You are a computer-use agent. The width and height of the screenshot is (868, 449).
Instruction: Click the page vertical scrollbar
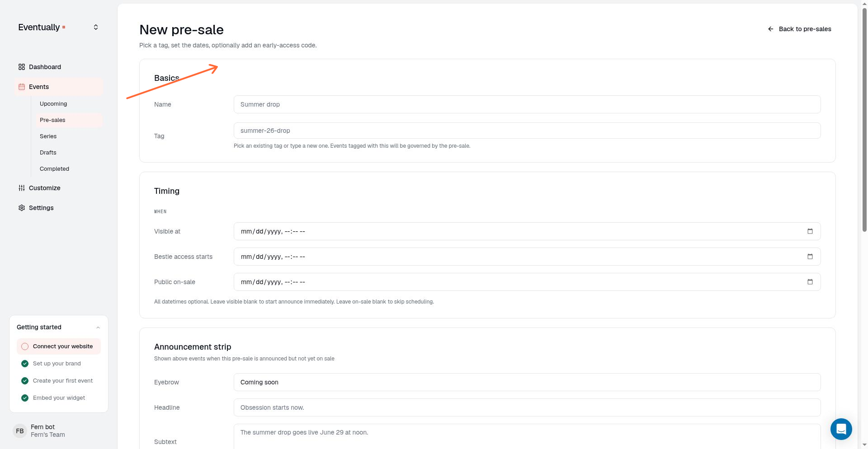[x=864, y=120]
